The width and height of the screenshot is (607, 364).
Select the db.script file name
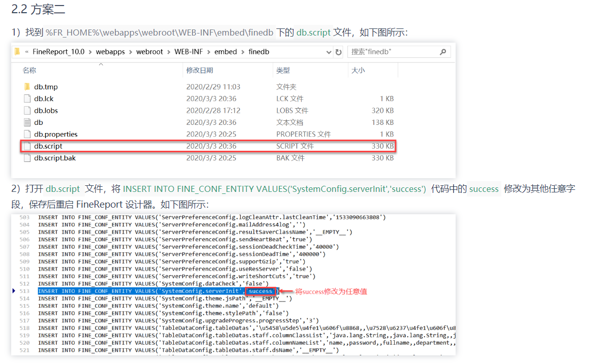click(48, 146)
